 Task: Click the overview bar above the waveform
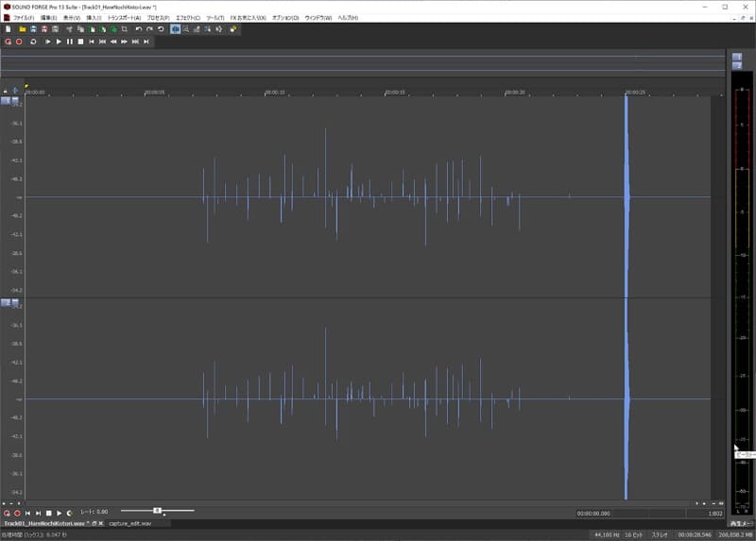pos(363,63)
